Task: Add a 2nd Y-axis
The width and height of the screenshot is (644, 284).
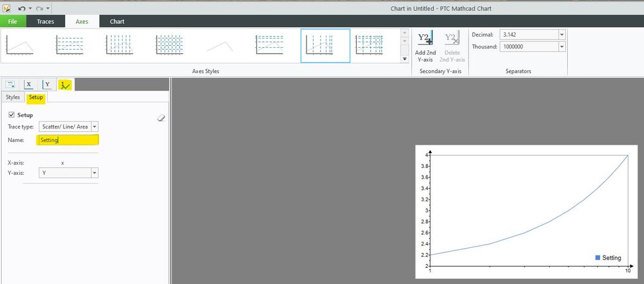Action: pyautogui.click(x=425, y=47)
